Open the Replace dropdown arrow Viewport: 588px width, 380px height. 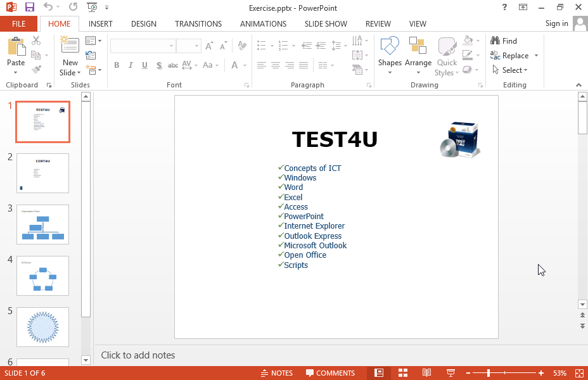coord(536,56)
